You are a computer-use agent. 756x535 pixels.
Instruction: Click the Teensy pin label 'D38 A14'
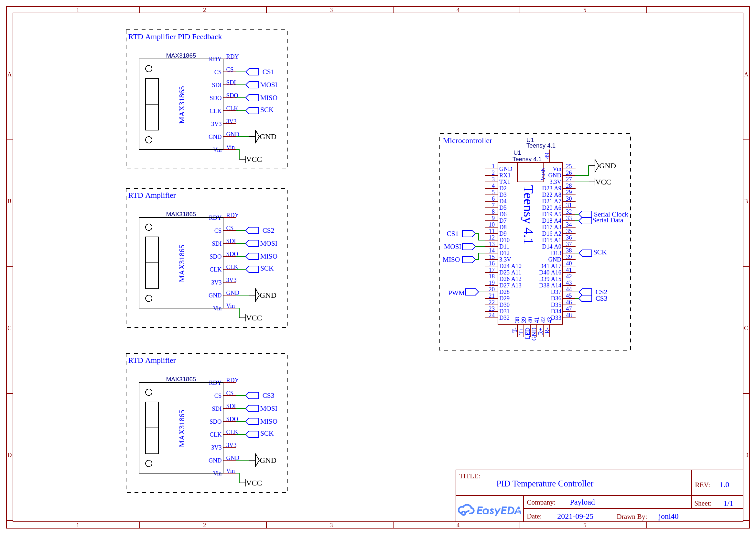[x=550, y=285]
